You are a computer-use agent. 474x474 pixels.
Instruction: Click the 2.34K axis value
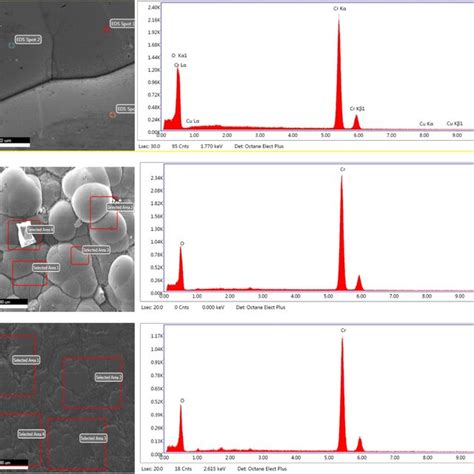(x=156, y=178)
